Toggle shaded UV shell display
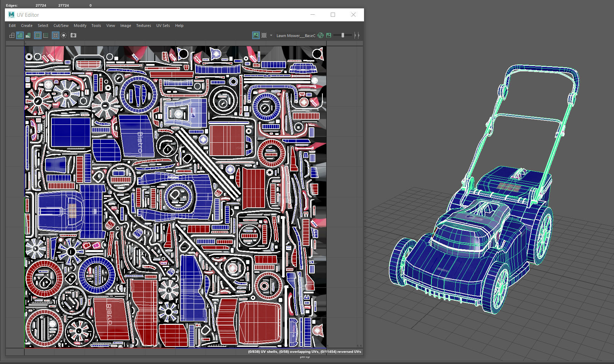The image size is (614, 364). pyautogui.click(x=20, y=35)
